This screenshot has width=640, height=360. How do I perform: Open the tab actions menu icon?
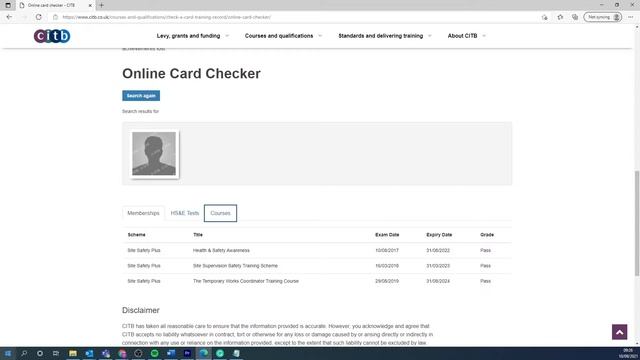click(8, 5)
